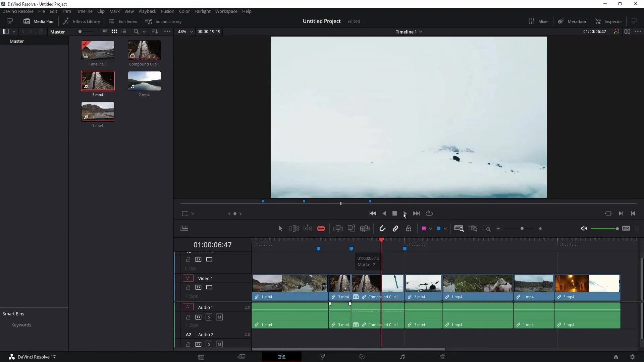Open the Fusion menu
The width and height of the screenshot is (644, 362).
point(167,11)
